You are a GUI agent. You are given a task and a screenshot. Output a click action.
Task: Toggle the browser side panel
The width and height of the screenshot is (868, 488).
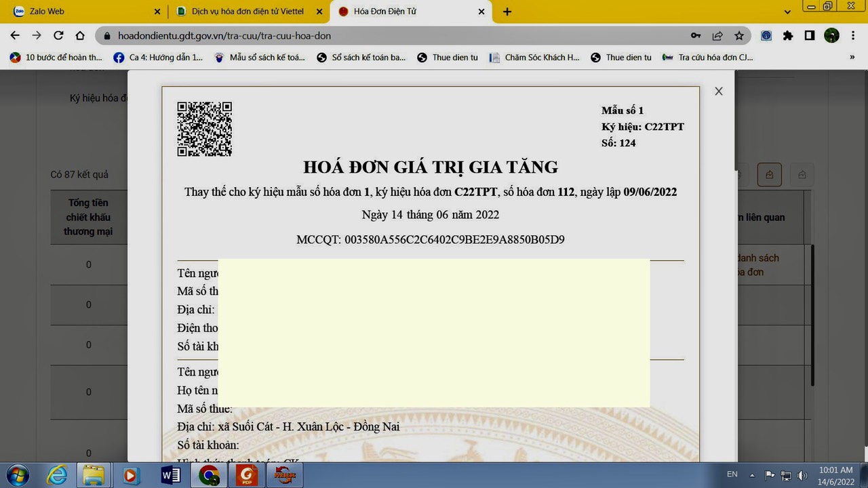pos(810,35)
